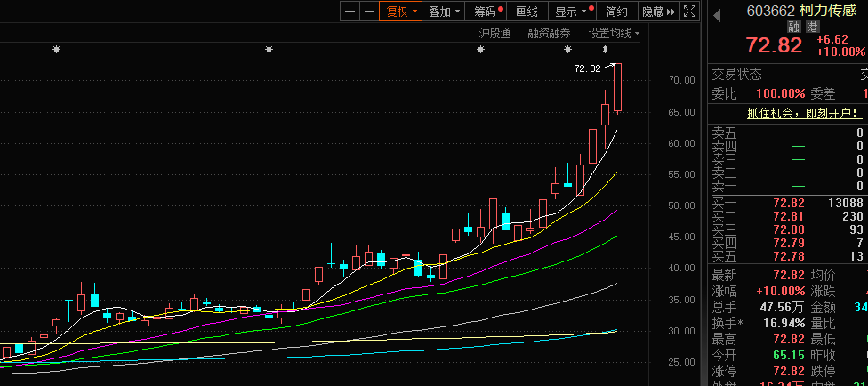This screenshot has width=868, height=386.
Task: Toggle the 筹码 chip distribution panel
Action: click(x=488, y=12)
